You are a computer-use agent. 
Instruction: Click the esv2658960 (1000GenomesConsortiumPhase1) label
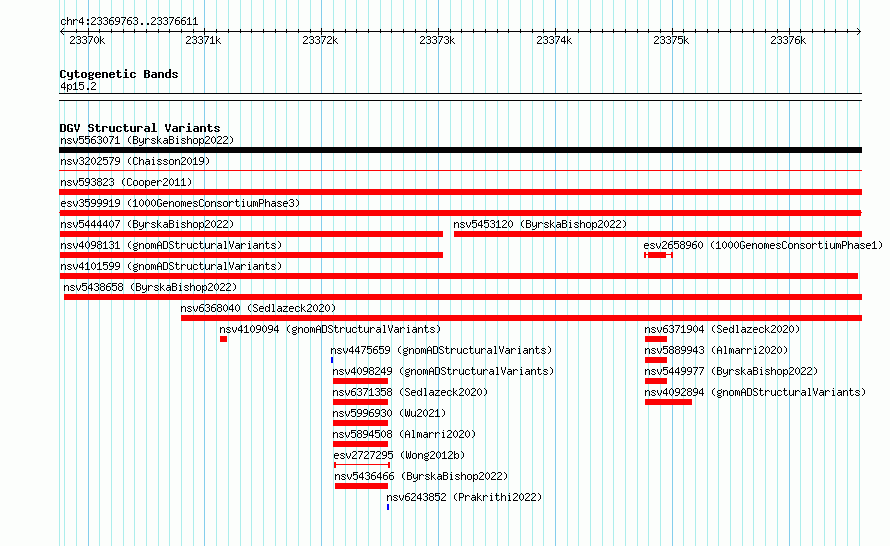pos(763,245)
